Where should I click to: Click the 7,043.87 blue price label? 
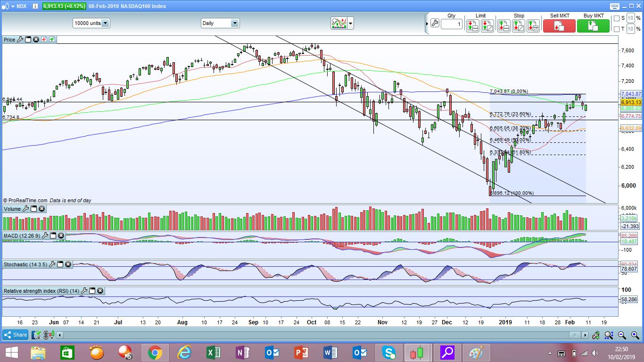[631, 94]
